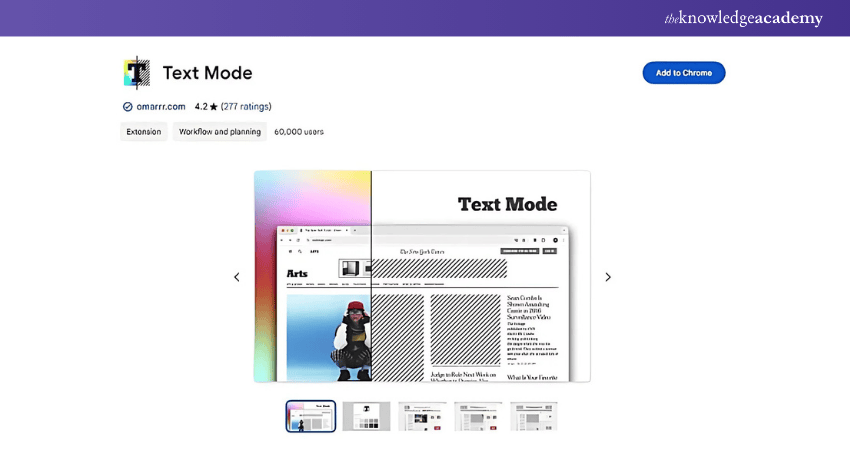Click the Text Mode extension logo icon
This screenshot has height=450, width=850.
point(136,73)
